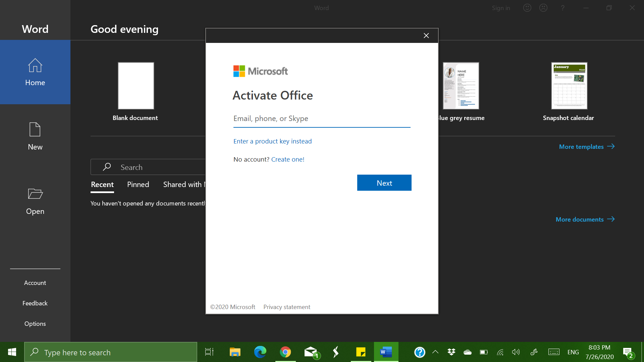
Task: Open Google Chrome from the taskbar
Action: pos(285,352)
